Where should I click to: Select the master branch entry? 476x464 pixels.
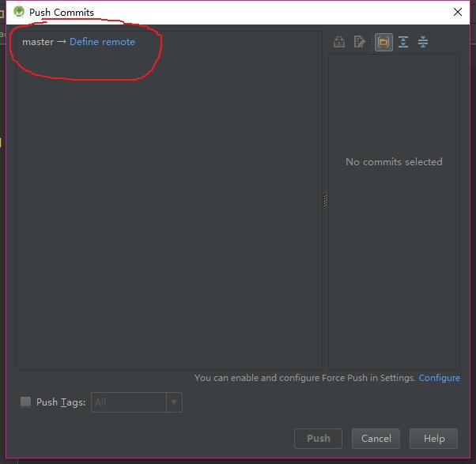[x=38, y=42]
